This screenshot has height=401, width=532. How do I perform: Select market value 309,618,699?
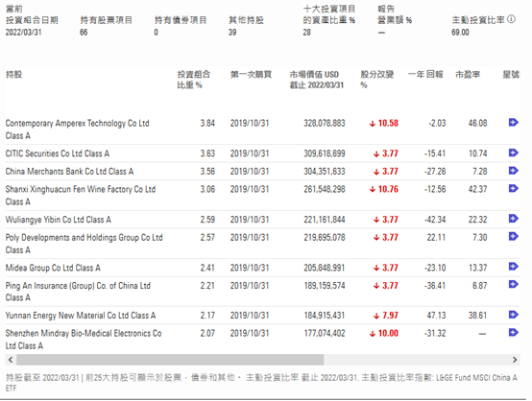[x=325, y=153]
